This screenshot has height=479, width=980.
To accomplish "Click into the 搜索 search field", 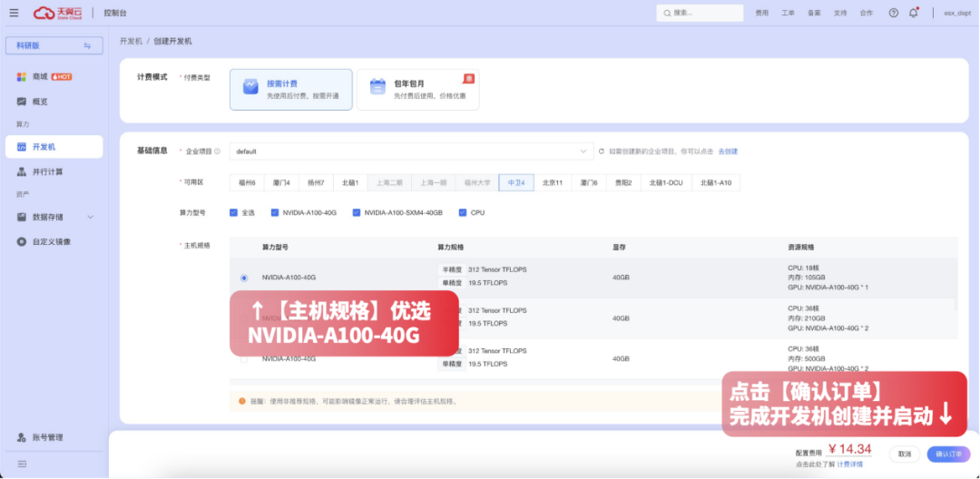I will click(x=700, y=13).
